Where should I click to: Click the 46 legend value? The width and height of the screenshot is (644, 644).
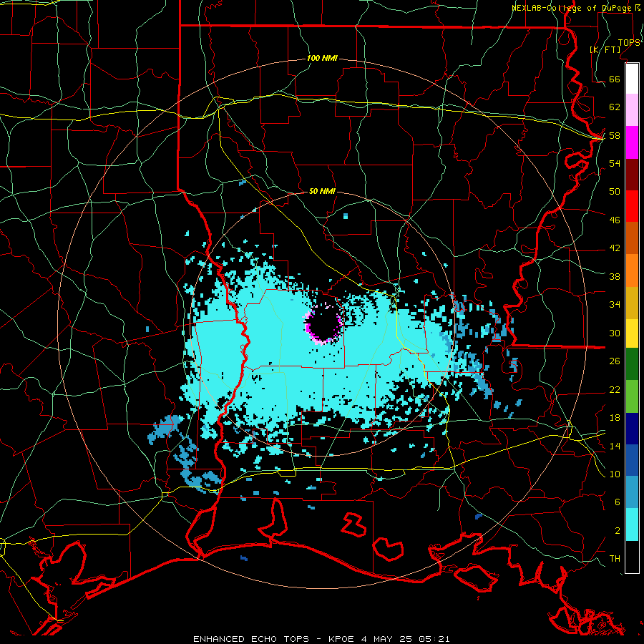615,220
